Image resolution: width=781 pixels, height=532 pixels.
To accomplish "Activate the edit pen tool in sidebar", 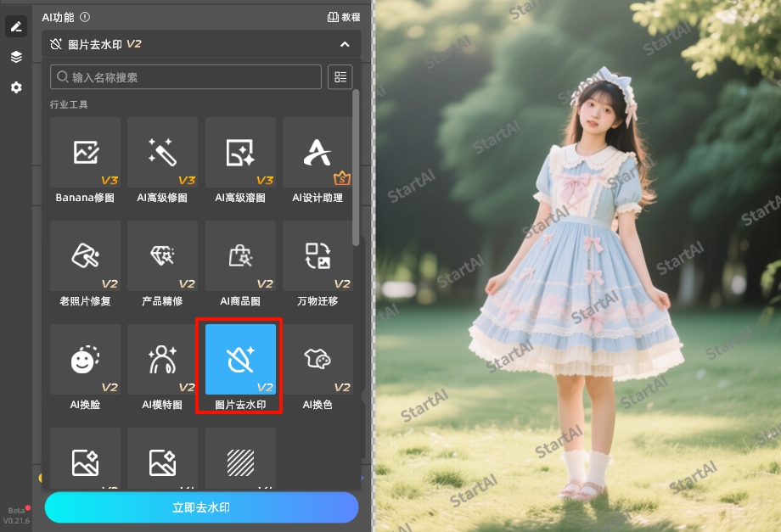I will coord(15,25).
